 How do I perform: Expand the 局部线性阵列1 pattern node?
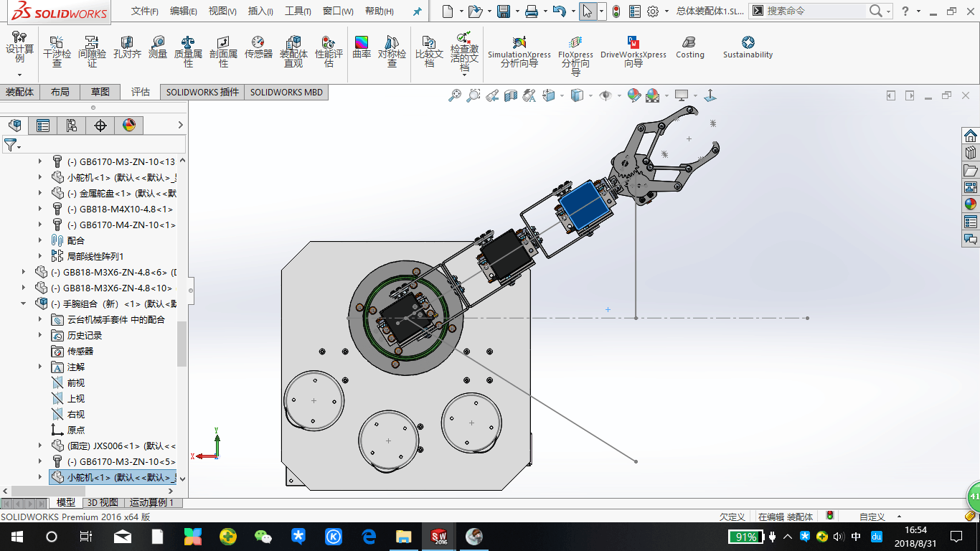[40, 256]
